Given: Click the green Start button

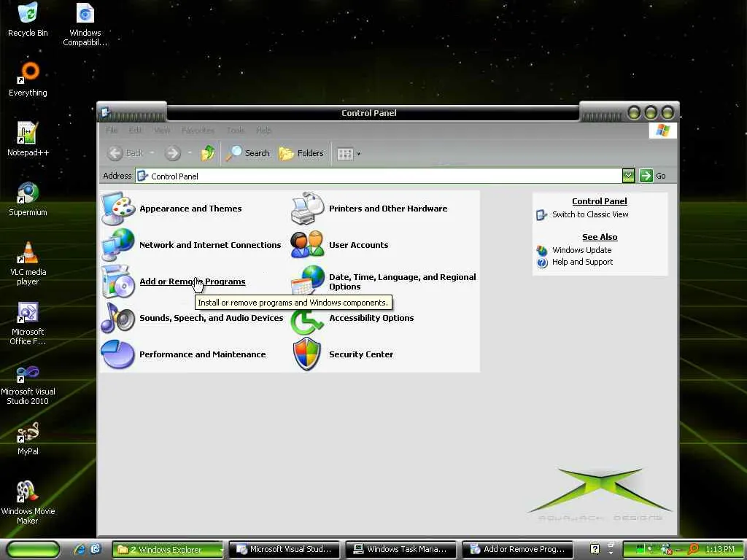Looking at the screenshot, I should point(34,549).
